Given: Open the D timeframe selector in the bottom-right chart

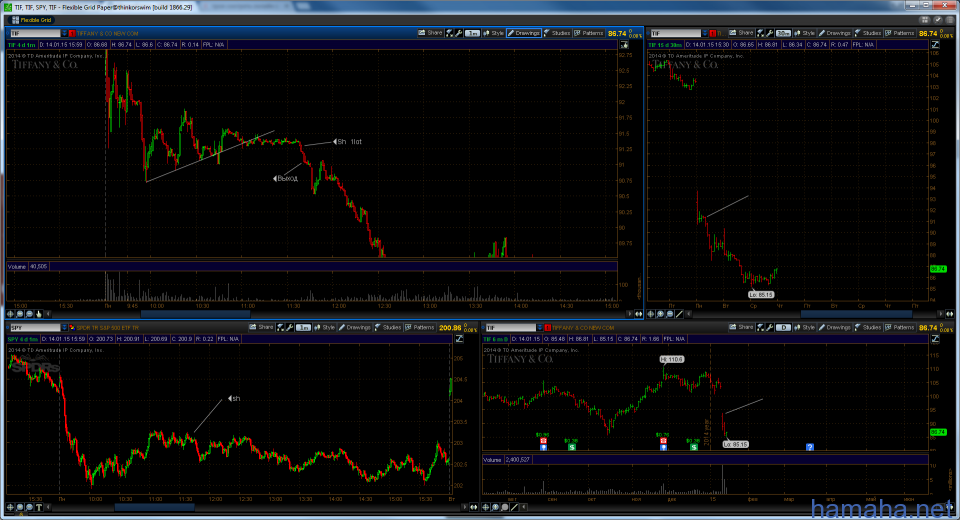Looking at the screenshot, I should (783, 328).
